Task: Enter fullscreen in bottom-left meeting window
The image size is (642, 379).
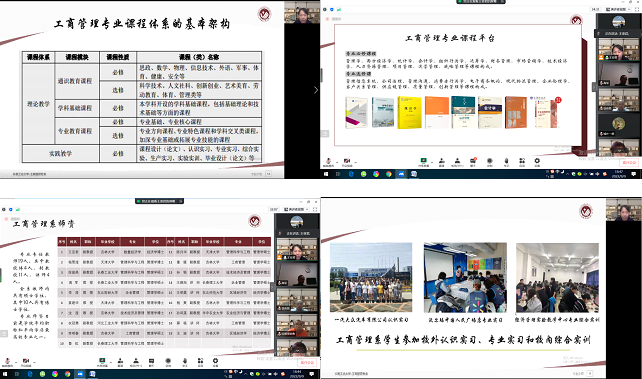Action: click(315, 210)
